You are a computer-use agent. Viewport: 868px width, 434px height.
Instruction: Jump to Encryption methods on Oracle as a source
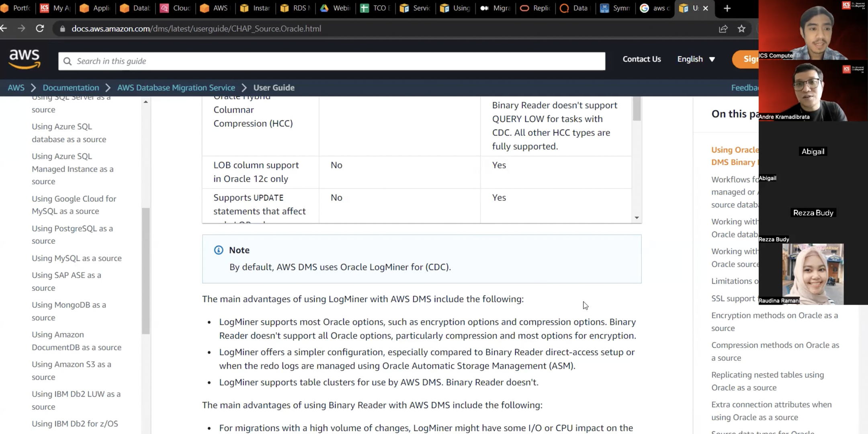click(x=774, y=321)
